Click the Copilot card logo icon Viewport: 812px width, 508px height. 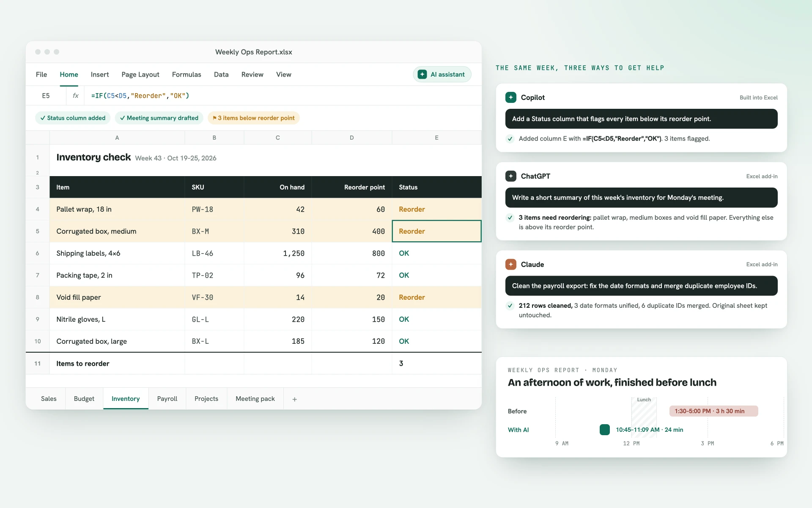pos(510,97)
